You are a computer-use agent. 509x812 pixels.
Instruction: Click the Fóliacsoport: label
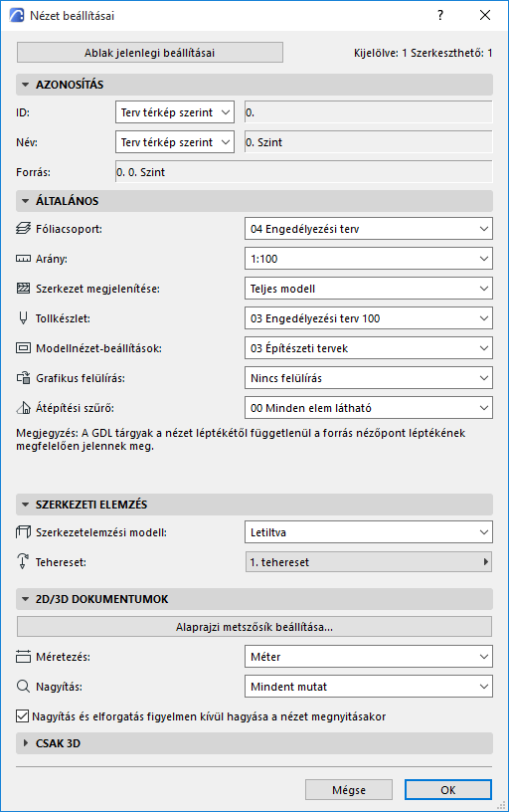coord(69,229)
